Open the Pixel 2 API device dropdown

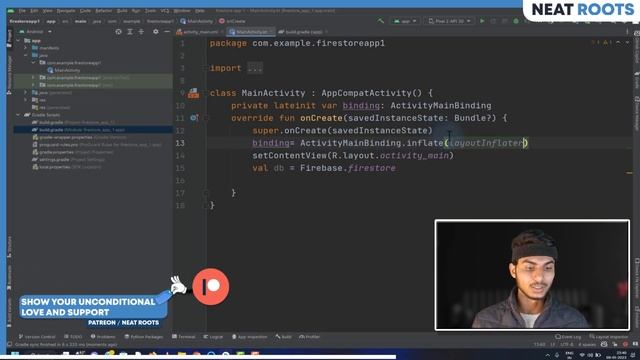(449, 21)
